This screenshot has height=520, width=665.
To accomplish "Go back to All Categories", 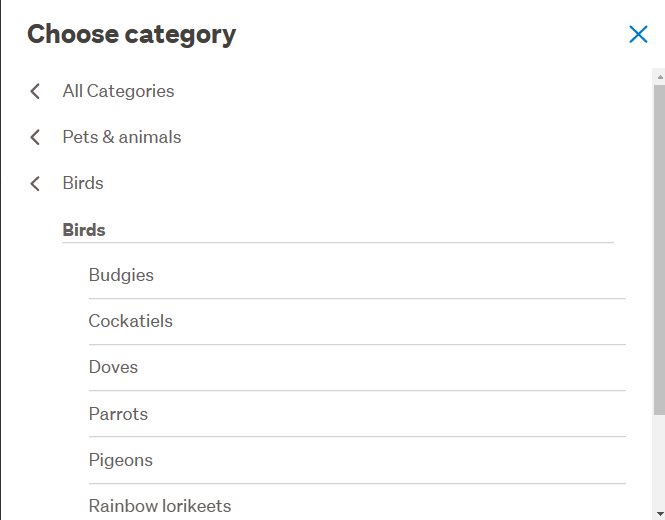I will pyautogui.click(x=118, y=91).
